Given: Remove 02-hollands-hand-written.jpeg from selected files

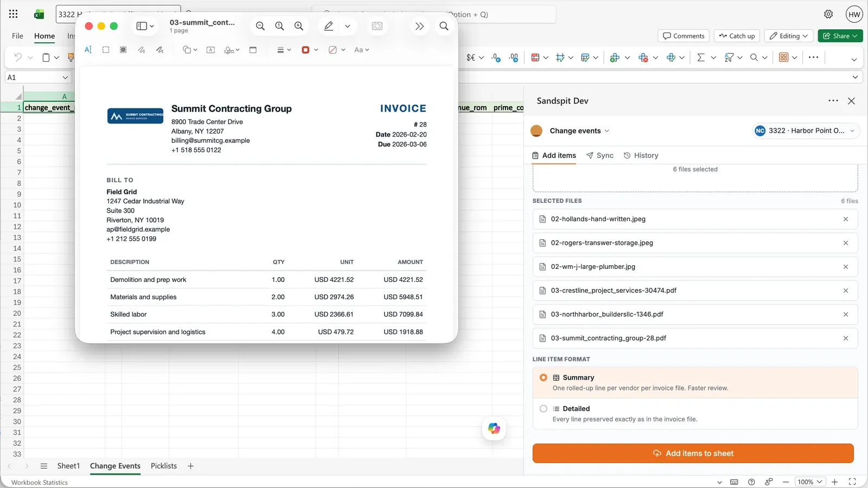Looking at the screenshot, I should pyautogui.click(x=846, y=219).
